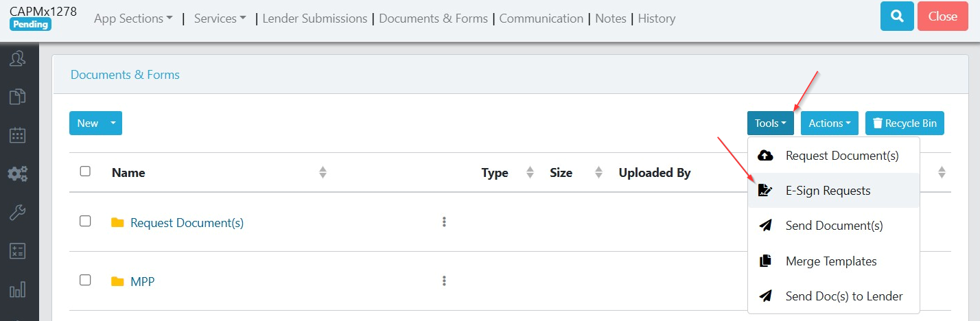Click the gears settings sidebar icon

(17, 174)
